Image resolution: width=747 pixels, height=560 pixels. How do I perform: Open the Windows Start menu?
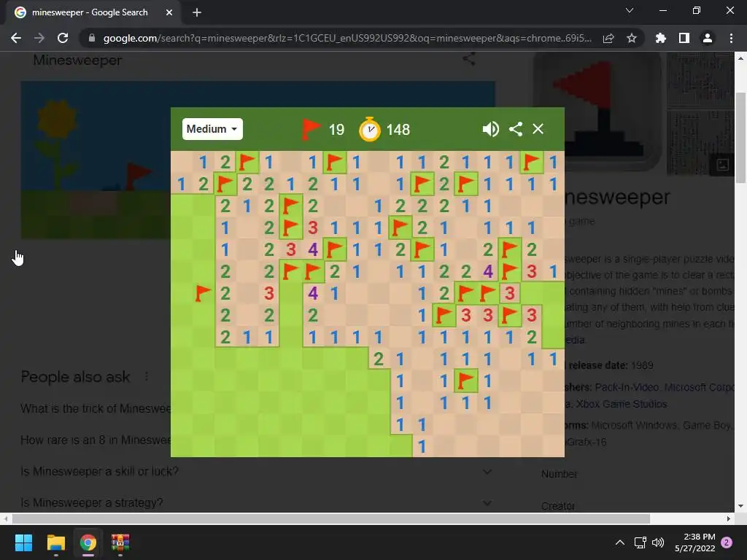[x=23, y=542]
